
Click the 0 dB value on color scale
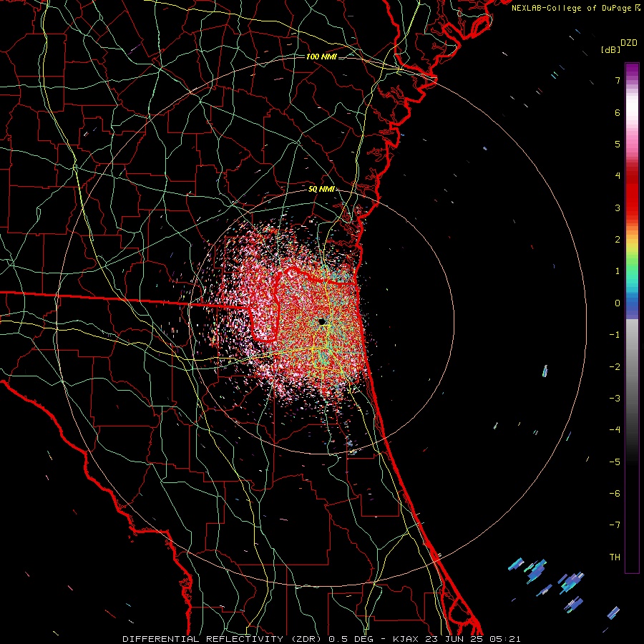pos(618,303)
